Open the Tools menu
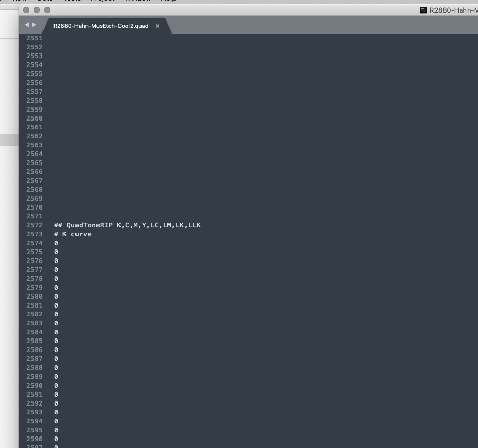The height and width of the screenshot is (448, 478). (x=72, y=1)
